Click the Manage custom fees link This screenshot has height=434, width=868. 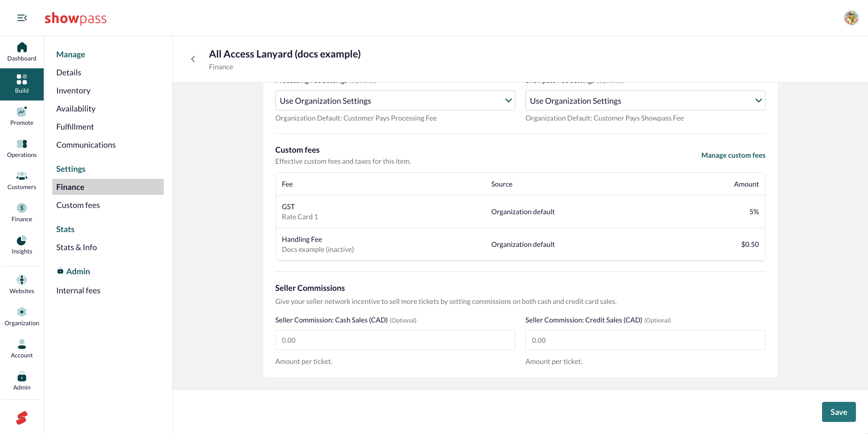pos(733,155)
